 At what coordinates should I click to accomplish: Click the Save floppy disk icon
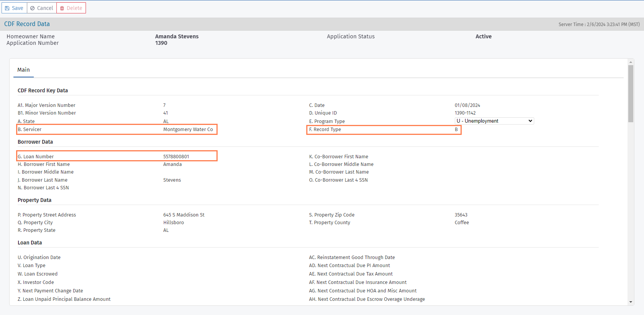(x=7, y=8)
